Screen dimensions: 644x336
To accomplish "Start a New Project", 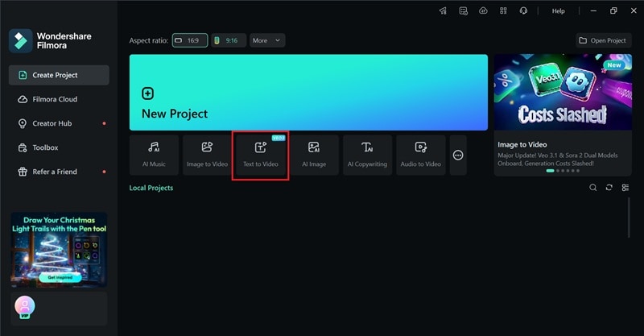I will (x=308, y=93).
